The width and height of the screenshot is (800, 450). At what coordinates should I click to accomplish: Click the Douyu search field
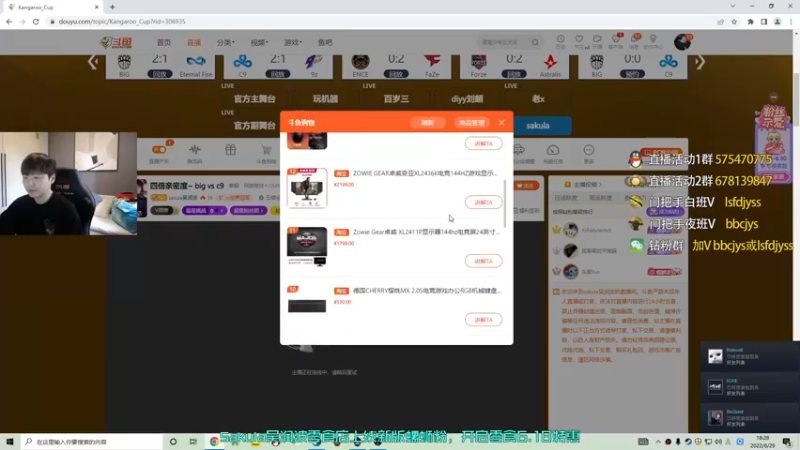tap(504, 42)
